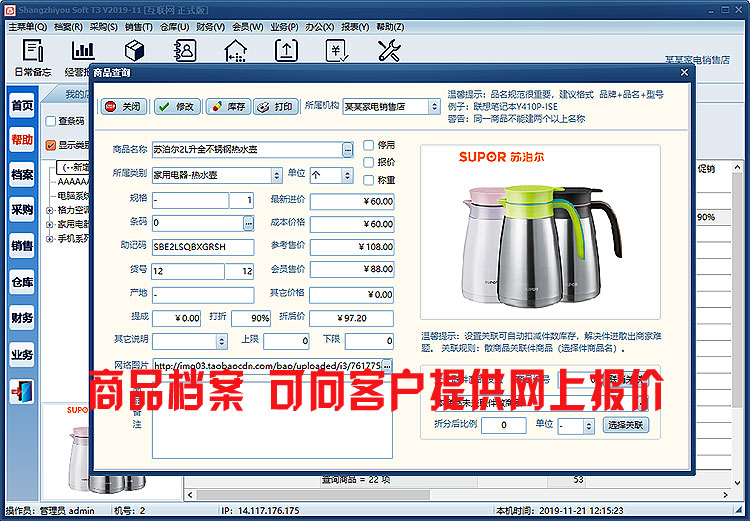750x521 pixels.
Task: Open 仓库 section in left sidebar
Action: [x=22, y=283]
